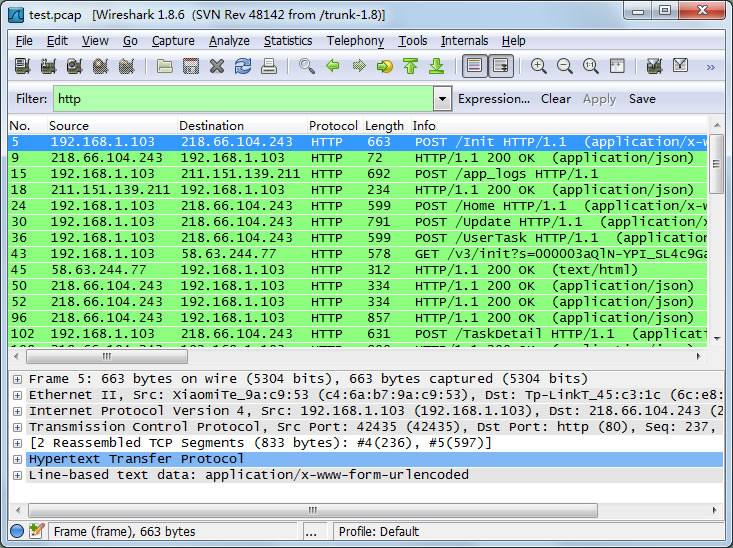Image resolution: width=733 pixels, height=548 pixels.
Task: Click the packet list horizontal scrollbar thumb
Action: tap(107, 356)
